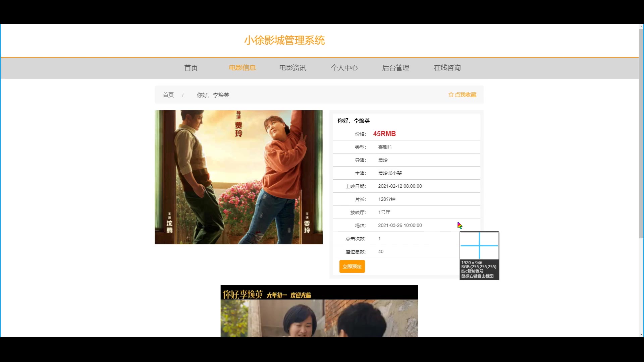Viewport: 644px width, 362px height.
Task: Go to 电影资讯 navigation tab
Action: (293, 68)
